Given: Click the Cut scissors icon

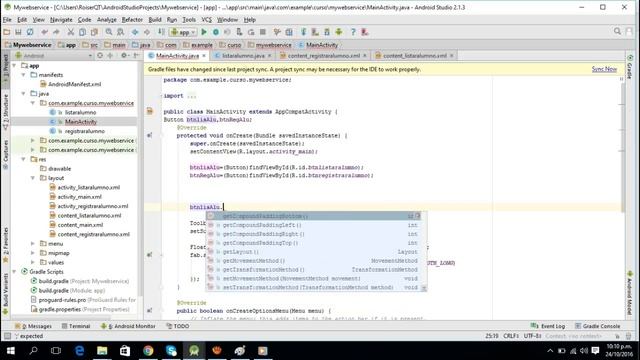Looking at the screenshot, I should pos(71,32).
